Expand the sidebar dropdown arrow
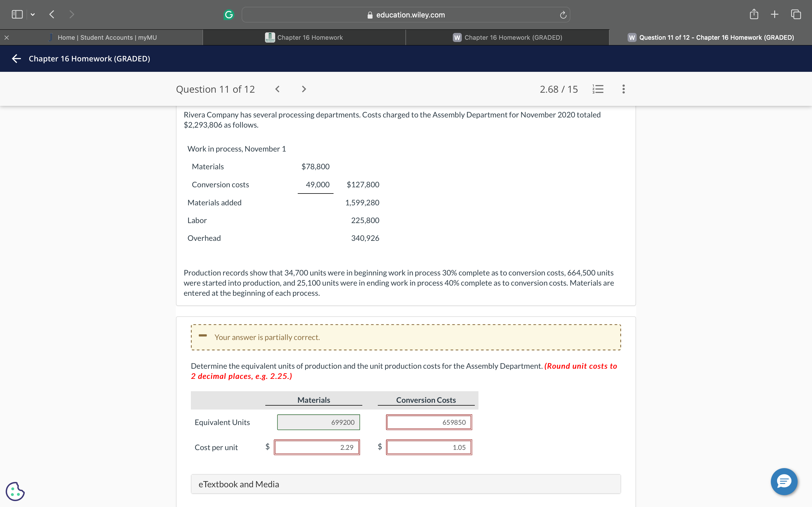The width and height of the screenshot is (812, 507). pos(32,14)
